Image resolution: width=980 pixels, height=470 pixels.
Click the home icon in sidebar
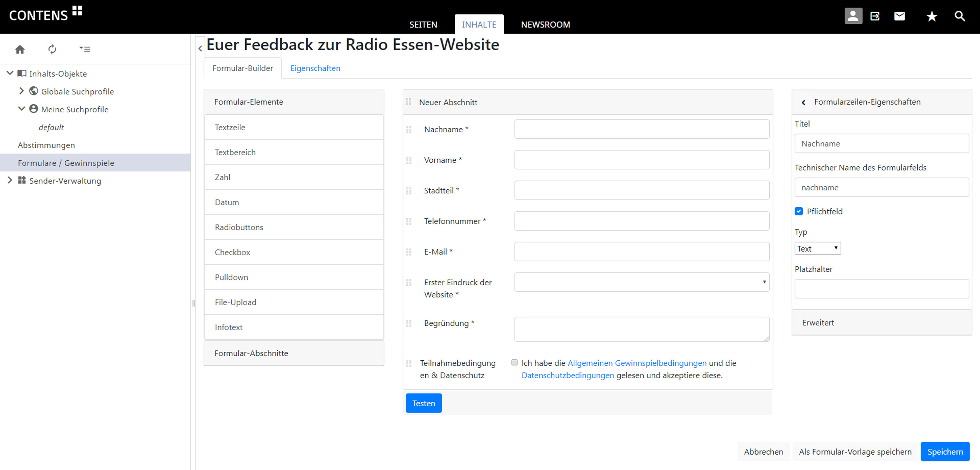(x=20, y=49)
